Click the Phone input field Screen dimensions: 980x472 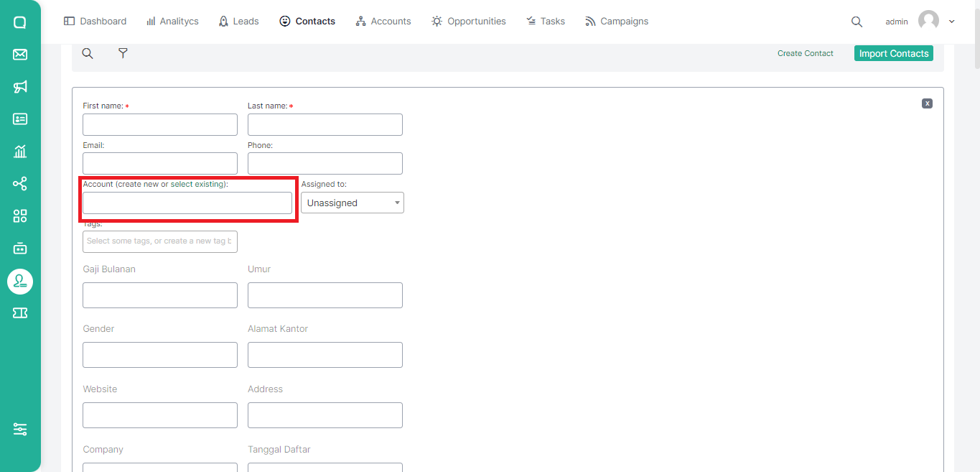click(325, 163)
